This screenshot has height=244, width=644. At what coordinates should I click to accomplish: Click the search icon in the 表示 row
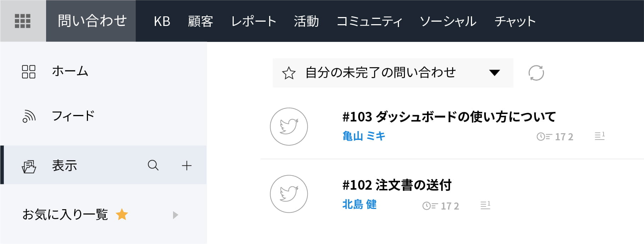[x=153, y=165]
